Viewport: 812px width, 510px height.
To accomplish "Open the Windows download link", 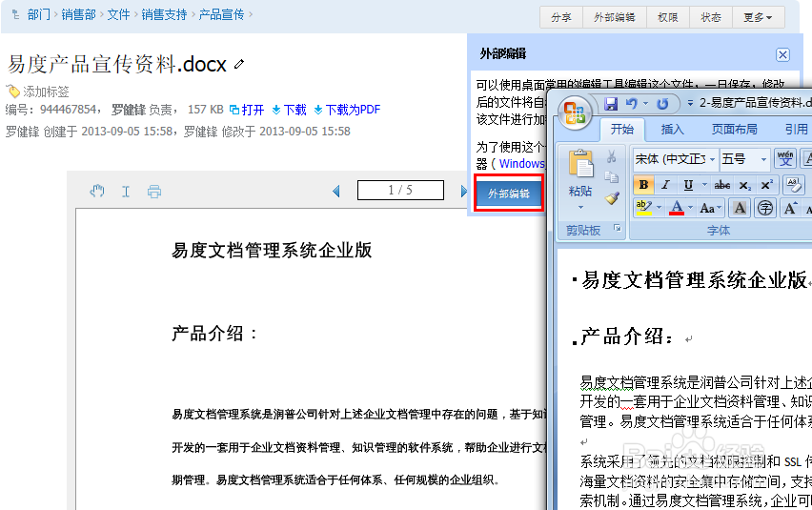I will 522,164.
